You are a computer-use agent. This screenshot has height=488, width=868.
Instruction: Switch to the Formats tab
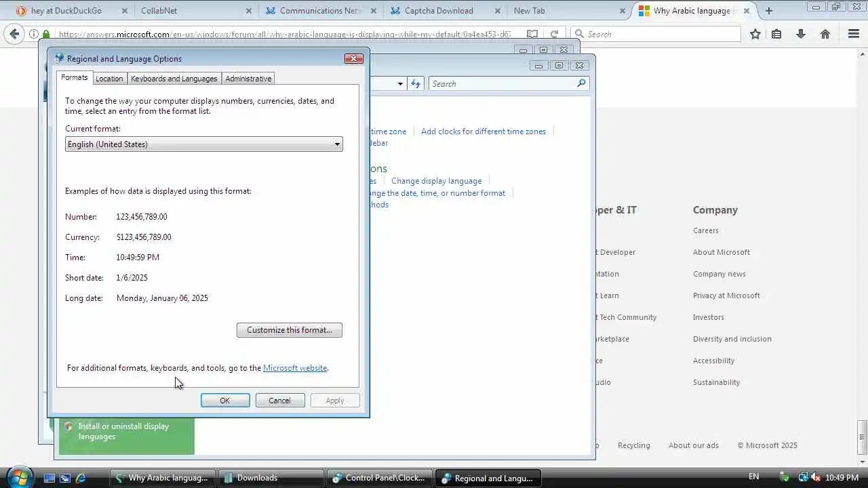coord(75,77)
